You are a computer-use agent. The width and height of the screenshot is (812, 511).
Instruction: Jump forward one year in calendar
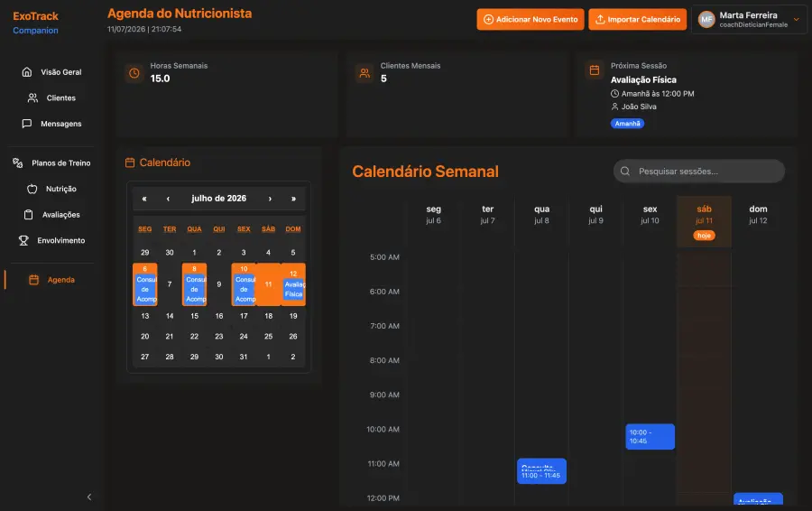(293, 199)
